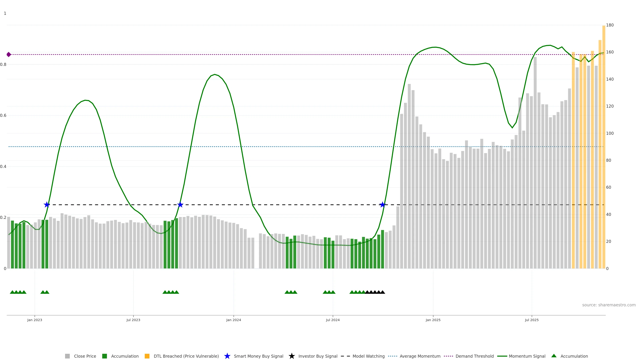This screenshot has height=362, width=644.
Task: Click the blue star near late 2023
Action: (x=180, y=205)
